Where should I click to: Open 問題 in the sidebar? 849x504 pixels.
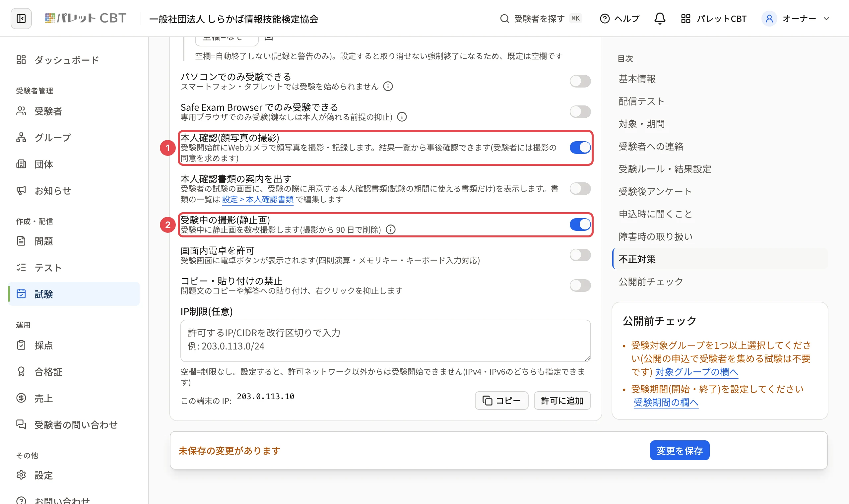pos(74,241)
